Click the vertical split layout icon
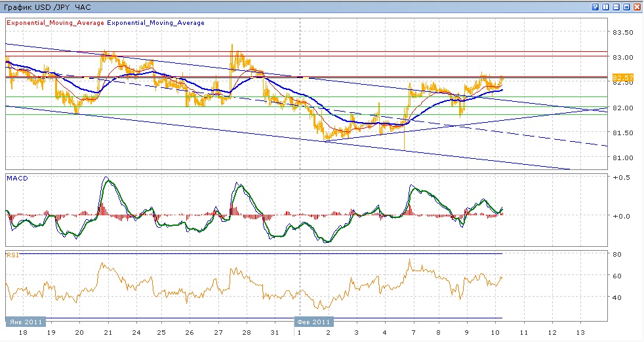 click(x=606, y=7)
